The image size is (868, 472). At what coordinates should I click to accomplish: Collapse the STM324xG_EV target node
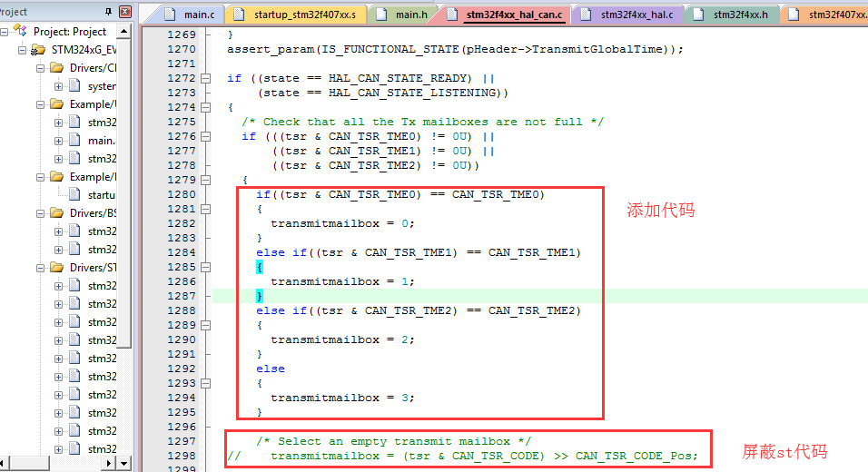click(22, 50)
